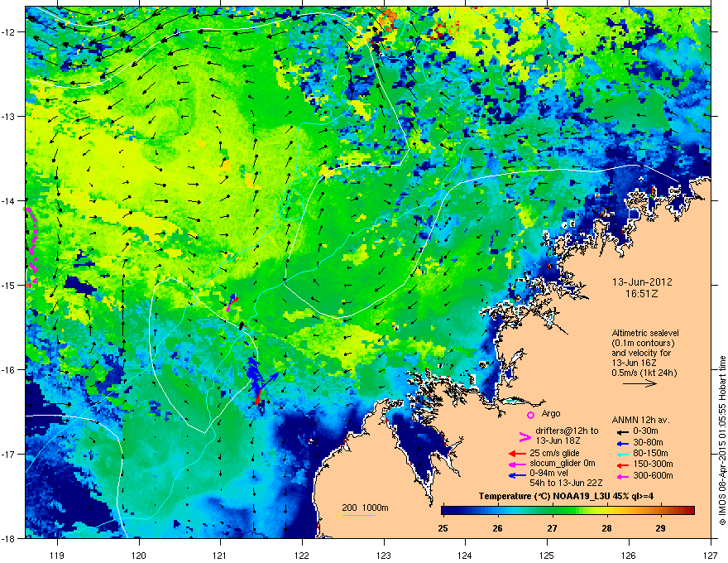Click the 0-30m depth label

pos(646,431)
